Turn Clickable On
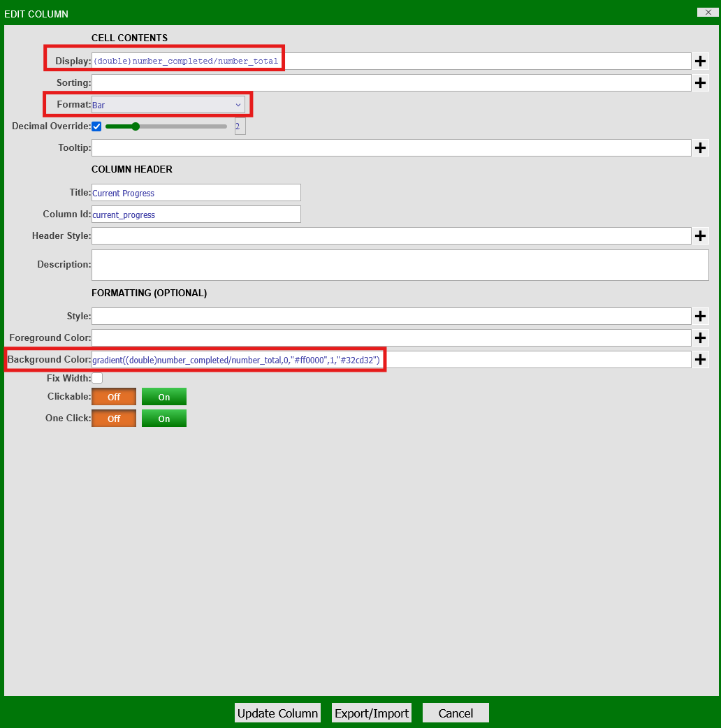 [x=164, y=397]
